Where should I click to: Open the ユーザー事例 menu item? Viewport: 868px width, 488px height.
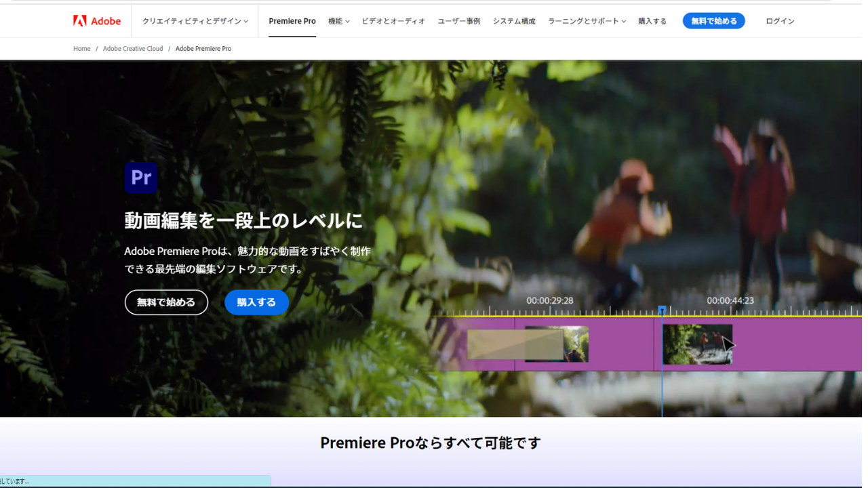pyautogui.click(x=459, y=21)
